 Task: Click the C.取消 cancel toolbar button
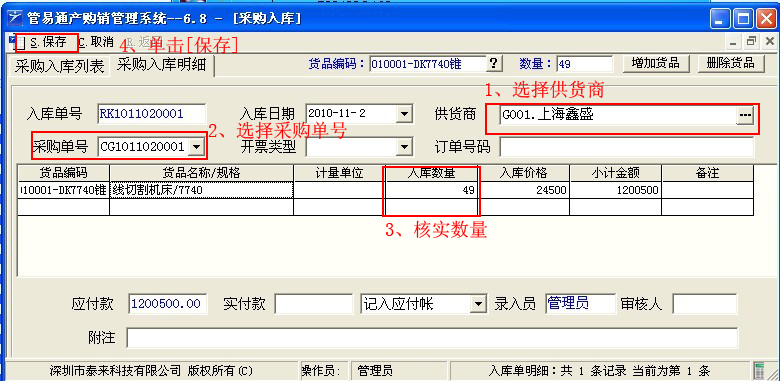[x=96, y=42]
